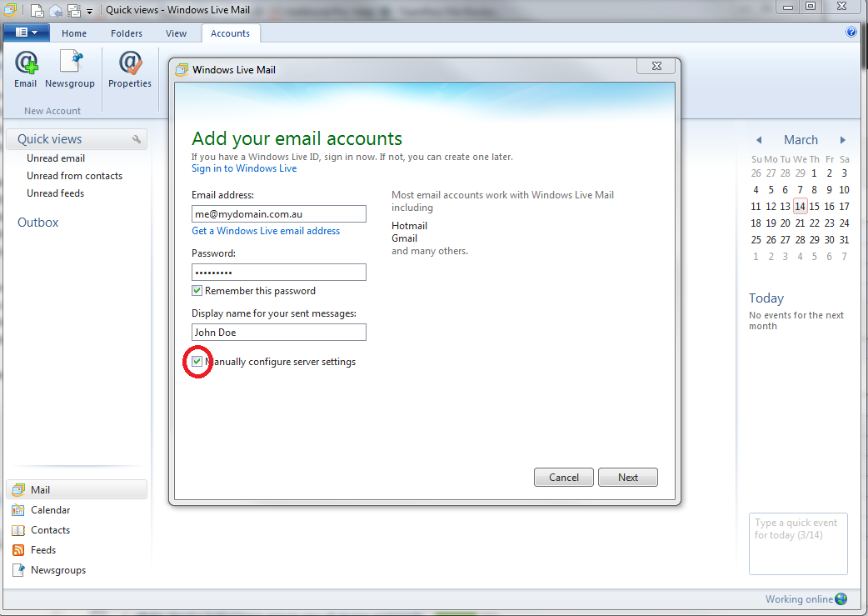Open the blue application menu button

(x=27, y=33)
